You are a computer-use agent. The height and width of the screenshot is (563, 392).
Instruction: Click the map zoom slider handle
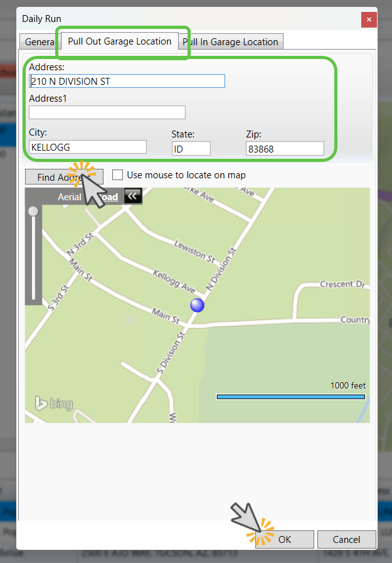point(33,212)
